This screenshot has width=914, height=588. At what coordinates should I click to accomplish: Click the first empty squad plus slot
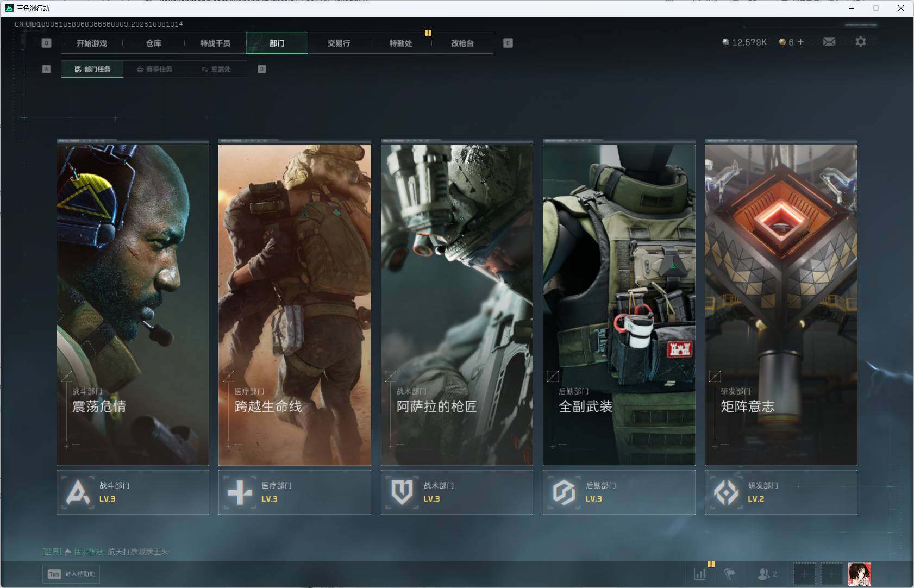pos(804,574)
